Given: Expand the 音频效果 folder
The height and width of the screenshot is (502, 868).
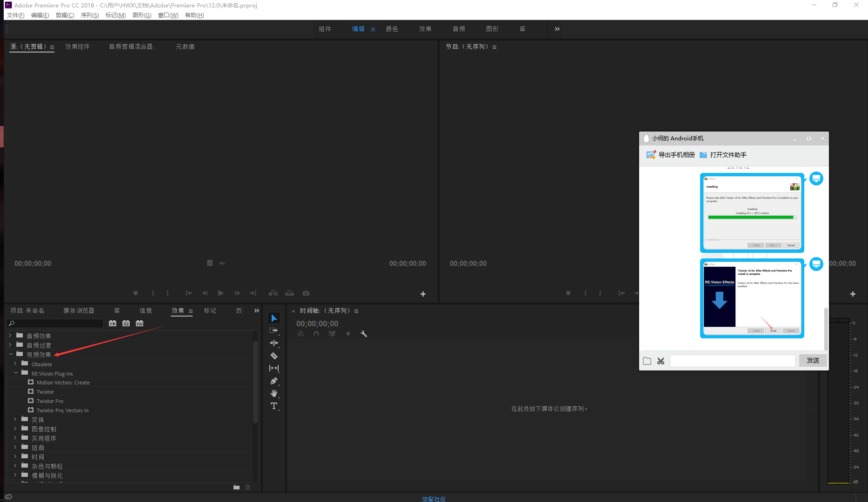Looking at the screenshot, I should click(x=10, y=335).
